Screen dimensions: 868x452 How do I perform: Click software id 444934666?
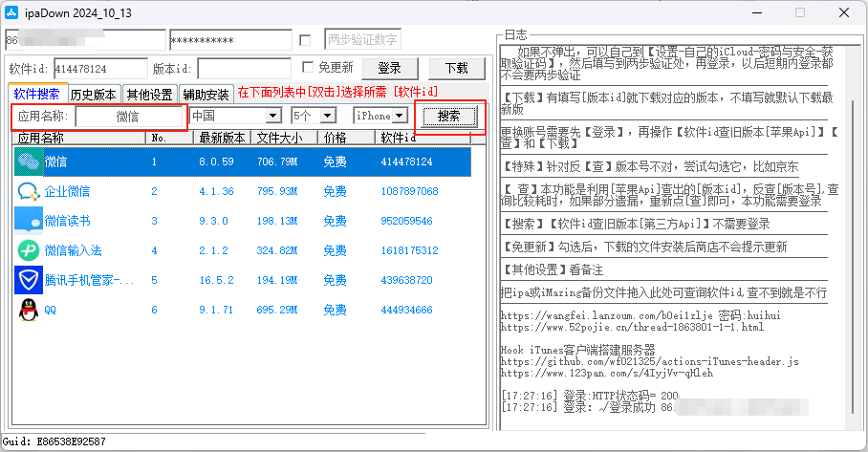pyautogui.click(x=407, y=310)
